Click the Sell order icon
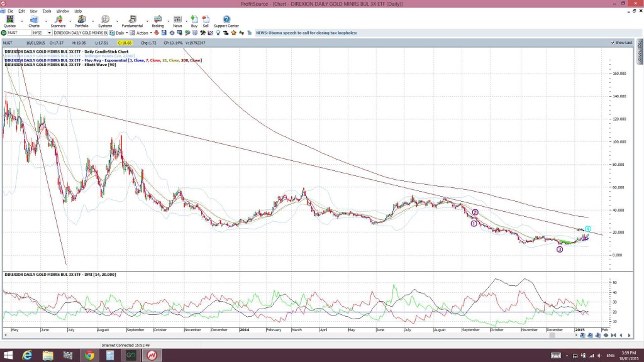The width and height of the screenshot is (644, 362). pos(206,21)
